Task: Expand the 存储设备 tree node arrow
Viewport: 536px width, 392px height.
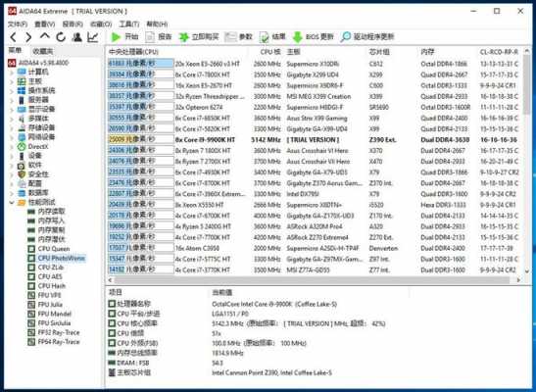Action: (x=12, y=128)
